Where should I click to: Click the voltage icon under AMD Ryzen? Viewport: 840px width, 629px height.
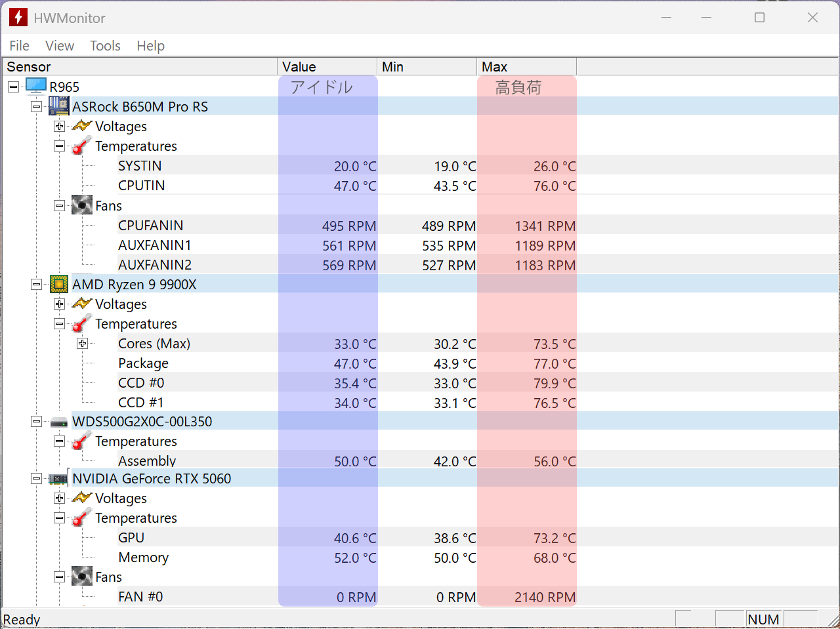click(82, 304)
